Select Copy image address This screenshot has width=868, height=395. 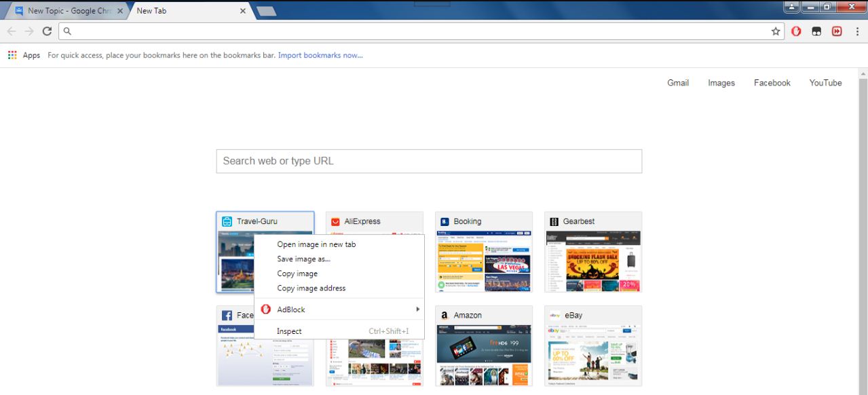[339, 288]
